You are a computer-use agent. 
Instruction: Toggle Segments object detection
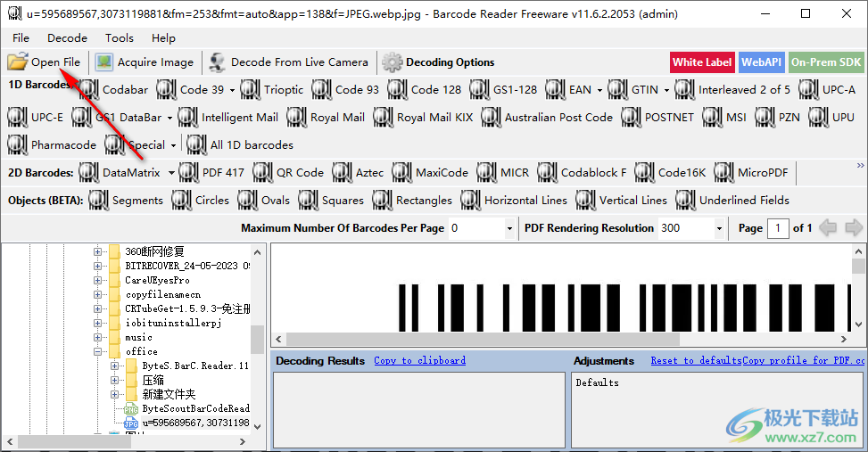click(126, 201)
